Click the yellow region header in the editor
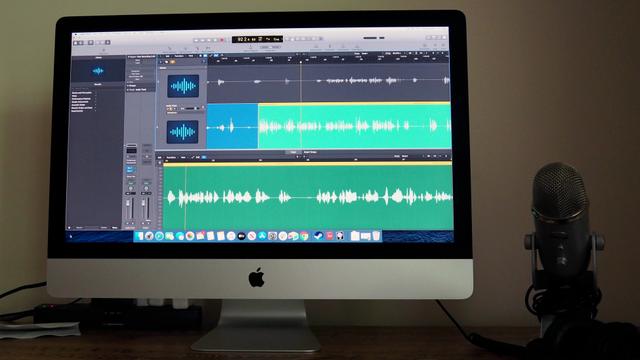Viewport: 640px width, 360px height. [308, 164]
